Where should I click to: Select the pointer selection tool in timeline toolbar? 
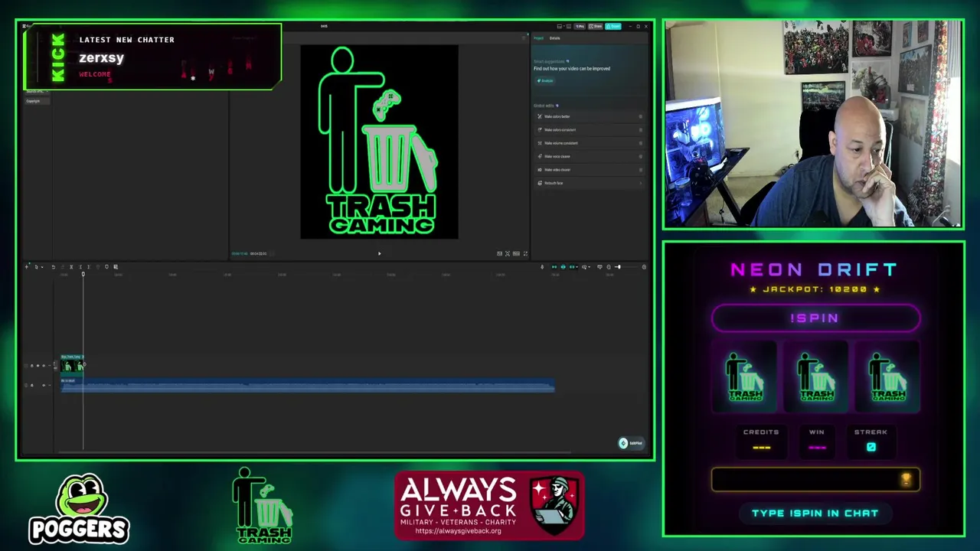[x=36, y=266]
